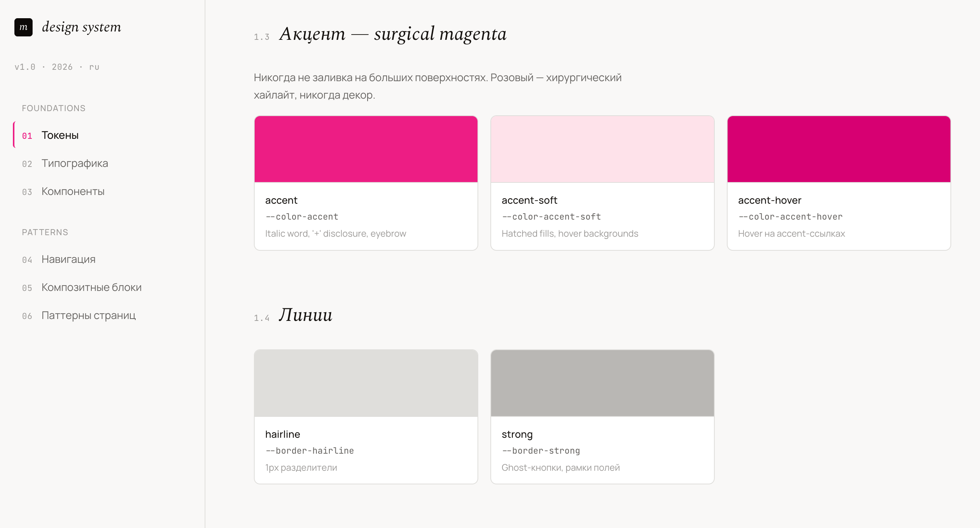The height and width of the screenshot is (528, 980).
Task: Click description 'Ghost-кнопки, рамки полей'
Action: click(560, 467)
